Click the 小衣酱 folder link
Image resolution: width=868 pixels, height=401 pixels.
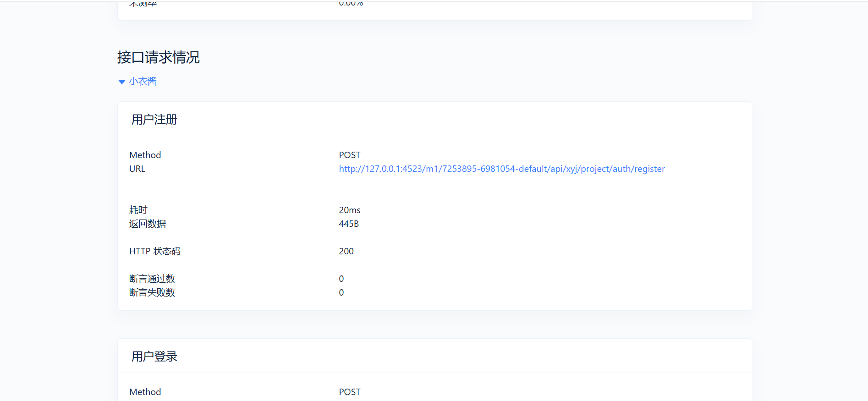143,82
